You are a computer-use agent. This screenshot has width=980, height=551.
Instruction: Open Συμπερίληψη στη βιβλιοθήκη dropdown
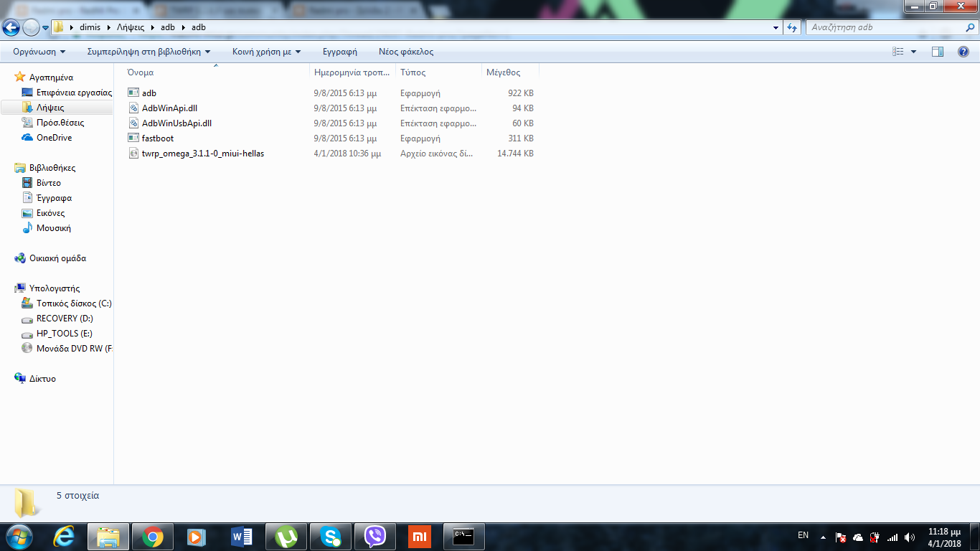tap(149, 52)
